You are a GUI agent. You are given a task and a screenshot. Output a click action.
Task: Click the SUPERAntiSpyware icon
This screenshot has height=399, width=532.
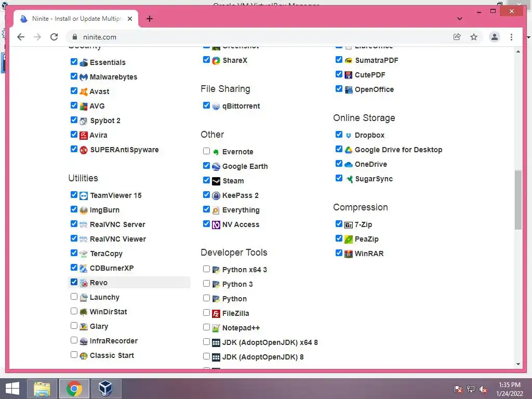[84, 150]
